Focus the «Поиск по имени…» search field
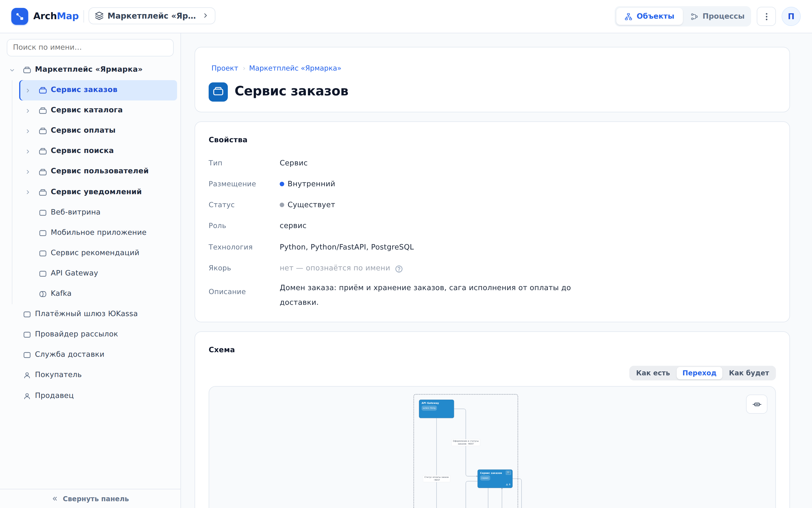This screenshot has height=508, width=812. (x=90, y=47)
